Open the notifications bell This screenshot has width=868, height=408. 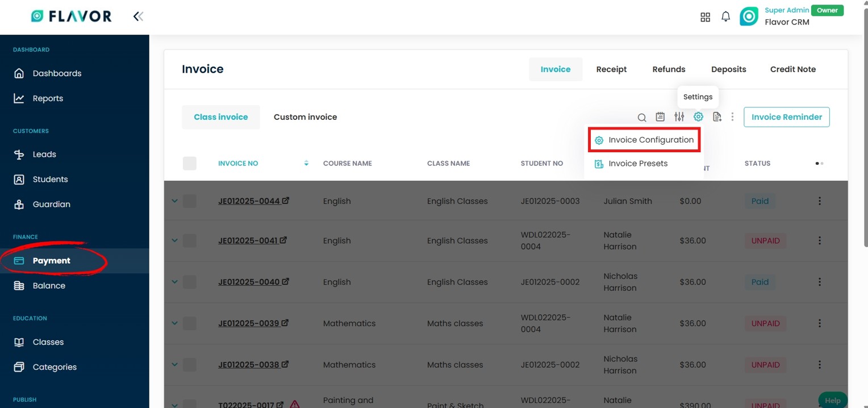tap(725, 17)
